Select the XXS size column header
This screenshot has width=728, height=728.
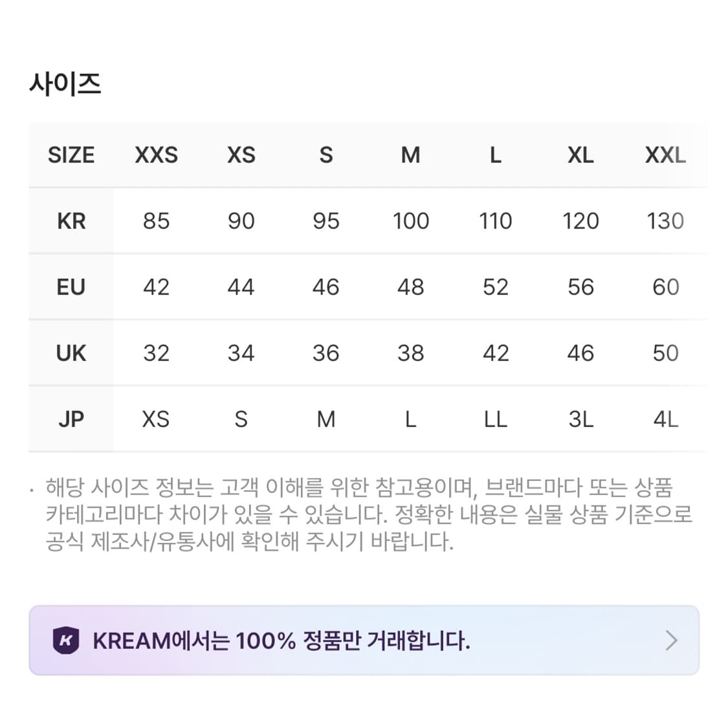click(155, 155)
